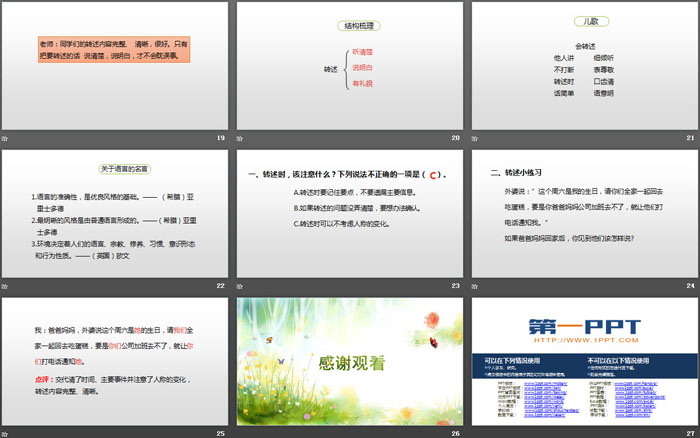
Task: Click the animation star icon under slide 24
Action: pyautogui.click(x=475, y=285)
